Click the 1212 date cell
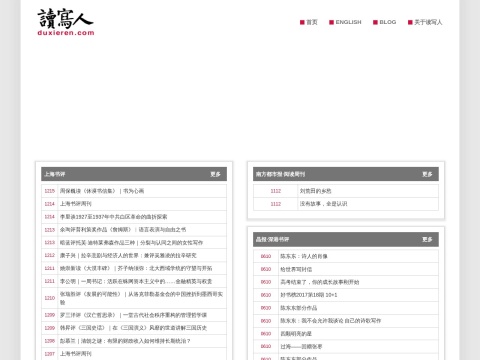The width and height of the screenshot is (480, 360). pos(49,255)
